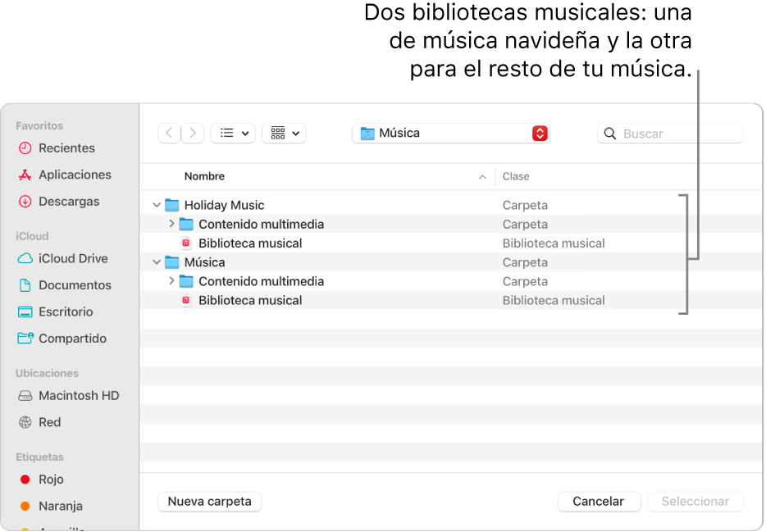
Task: Select iCloud Drive in the sidebar
Action: tap(73, 258)
